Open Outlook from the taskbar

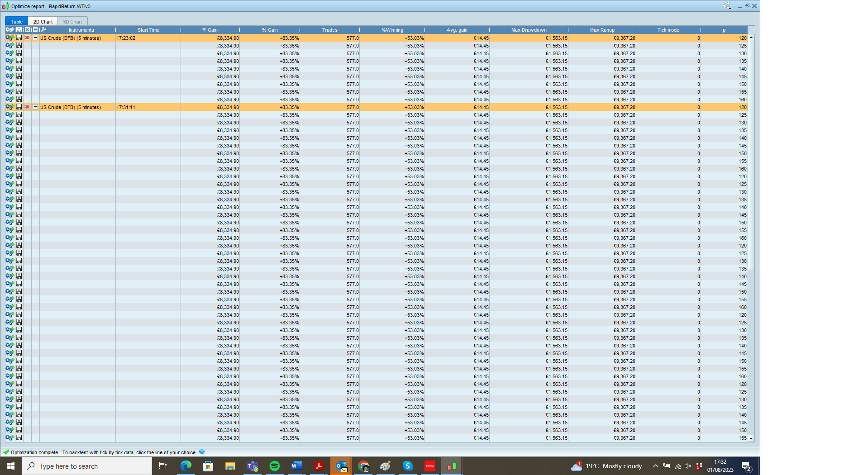pyautogui.click(x=341, y=466)
